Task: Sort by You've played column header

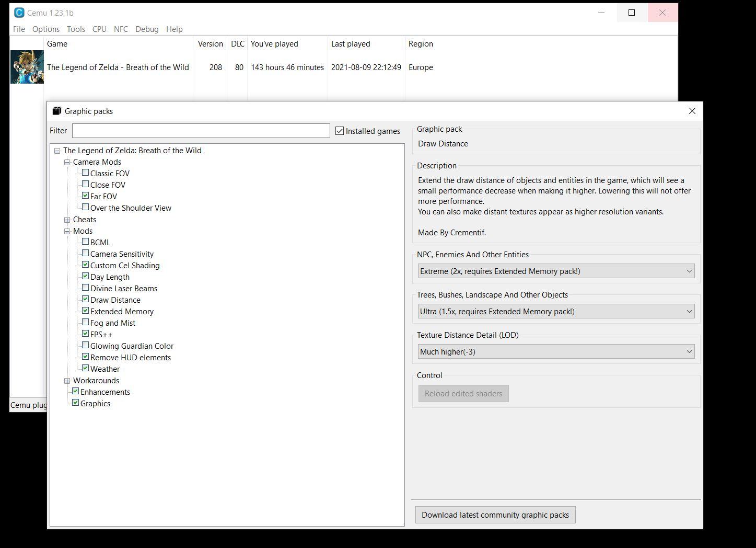Action: (288, 44)
